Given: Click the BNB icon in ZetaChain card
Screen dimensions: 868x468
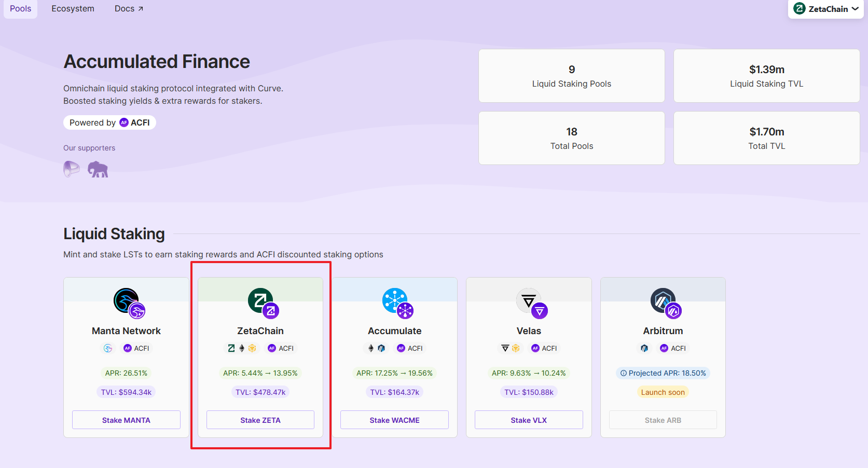Looking at the screenshot, I should click(x=252, y=348).
